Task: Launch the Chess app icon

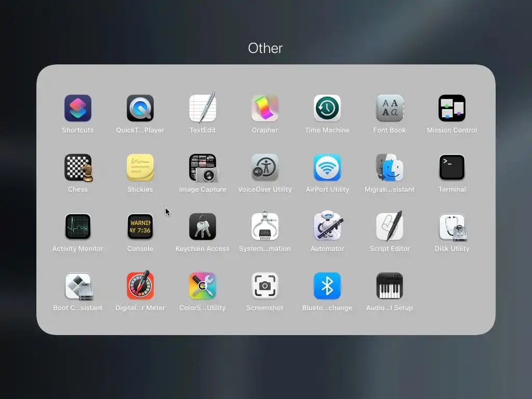Action: coord(78,168)
